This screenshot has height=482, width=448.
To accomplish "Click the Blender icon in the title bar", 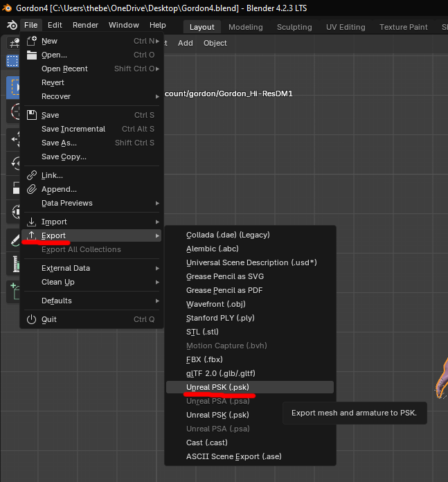I will 6,8.
